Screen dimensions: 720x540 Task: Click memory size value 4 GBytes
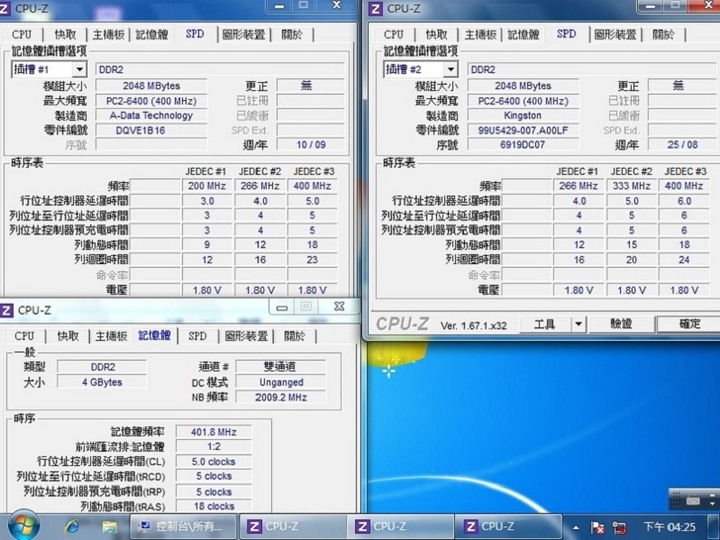pos(102,382)
